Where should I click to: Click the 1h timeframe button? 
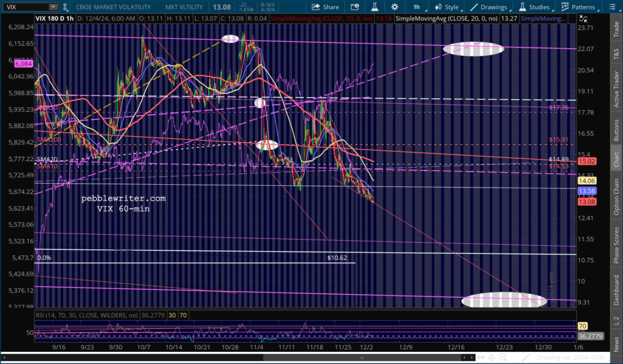(417, 7)
